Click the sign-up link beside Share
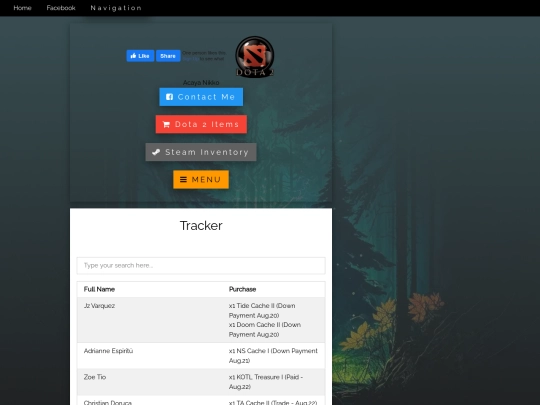The image size is (540, 405). coord(190,59)
